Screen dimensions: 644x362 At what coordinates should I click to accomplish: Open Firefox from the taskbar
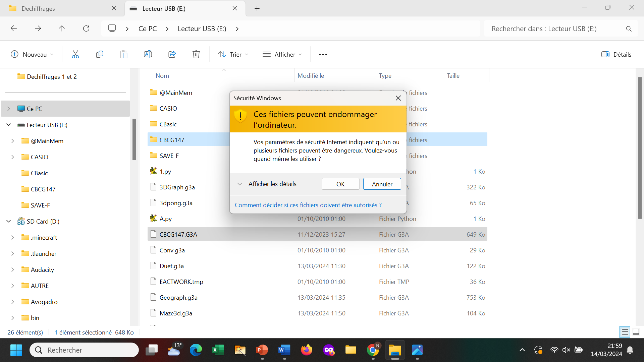pyautogui.click(x=306, y=350)
